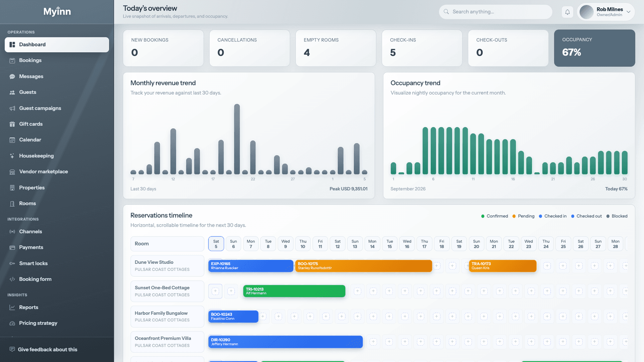Add a booking in Sunset One-Bed Cottage's first empty slot
The height and width of the screenshot is (362, 644).
pos(215,291)
